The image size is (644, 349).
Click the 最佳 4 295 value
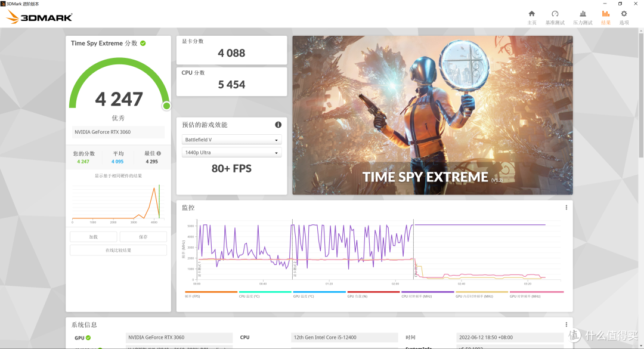[x=151, y=162]
